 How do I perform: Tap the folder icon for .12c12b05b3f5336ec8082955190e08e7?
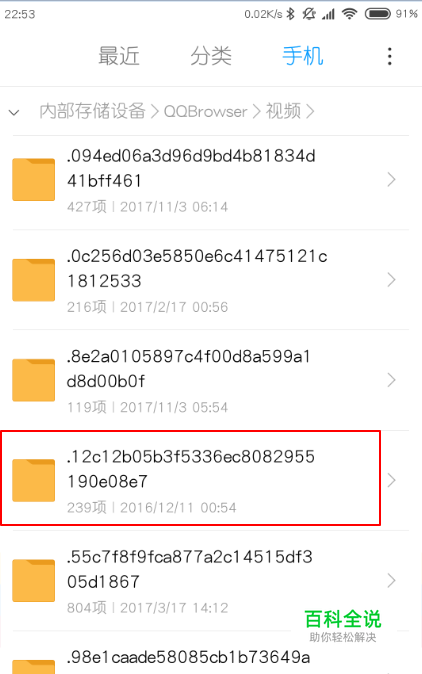[34, 480]
